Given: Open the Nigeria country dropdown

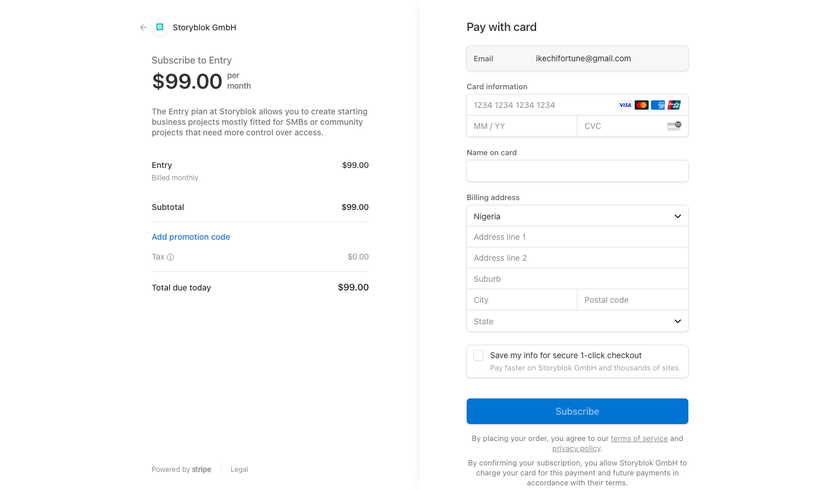Looking at the screenshot, I should [577, 216].
